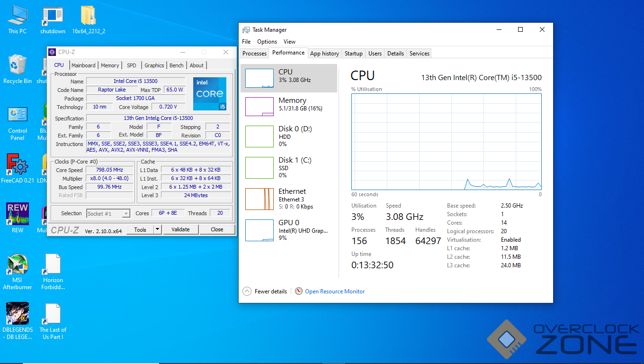Switch to the App history tab
This screenshot has width=644, height=364.
pyautogui.click(x=324, y=54)
